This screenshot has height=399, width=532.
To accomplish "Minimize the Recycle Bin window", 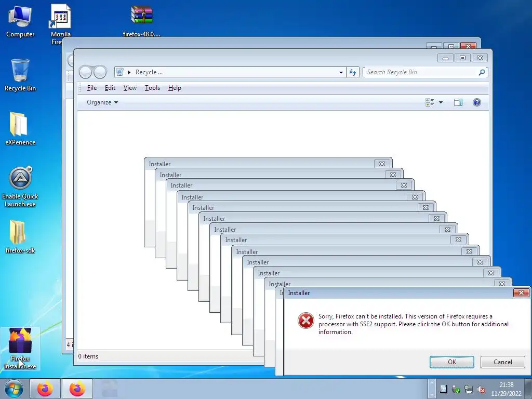I will pos(445,58).
